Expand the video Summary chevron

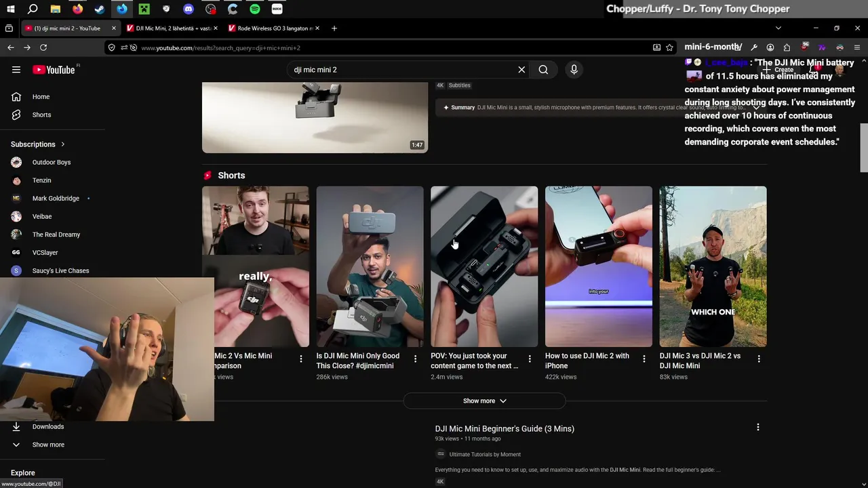[x=756, y=107]
